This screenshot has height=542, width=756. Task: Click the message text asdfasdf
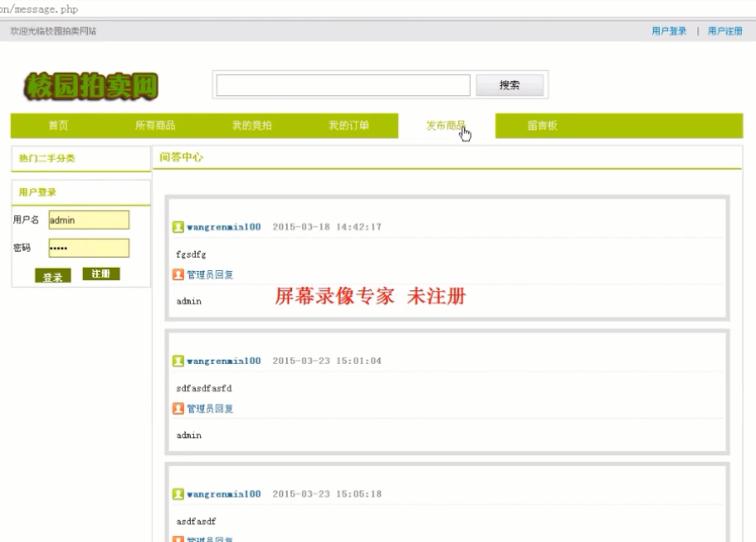click(197, 521)
